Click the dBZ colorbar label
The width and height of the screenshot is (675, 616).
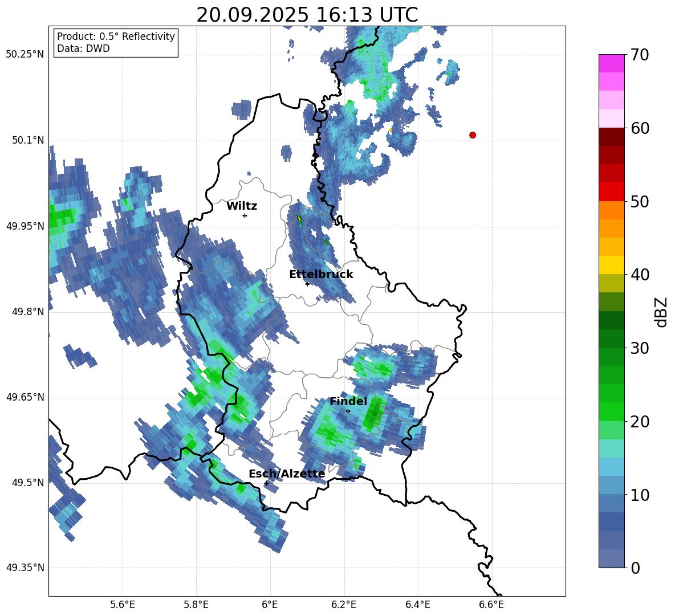(661, 312)
